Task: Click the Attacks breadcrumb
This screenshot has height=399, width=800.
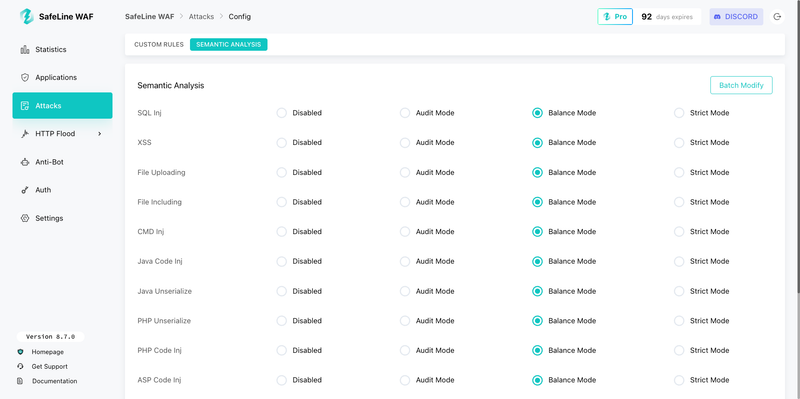Action: coord(202,17)
